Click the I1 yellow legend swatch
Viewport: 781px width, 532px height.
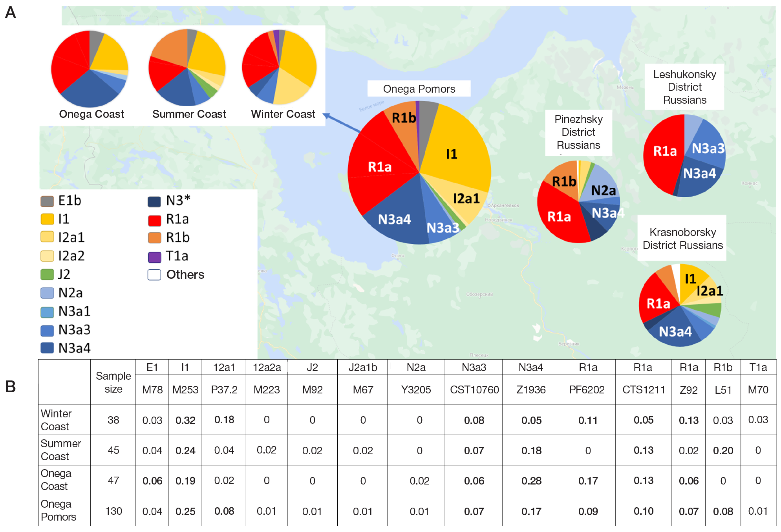[47, 219]
